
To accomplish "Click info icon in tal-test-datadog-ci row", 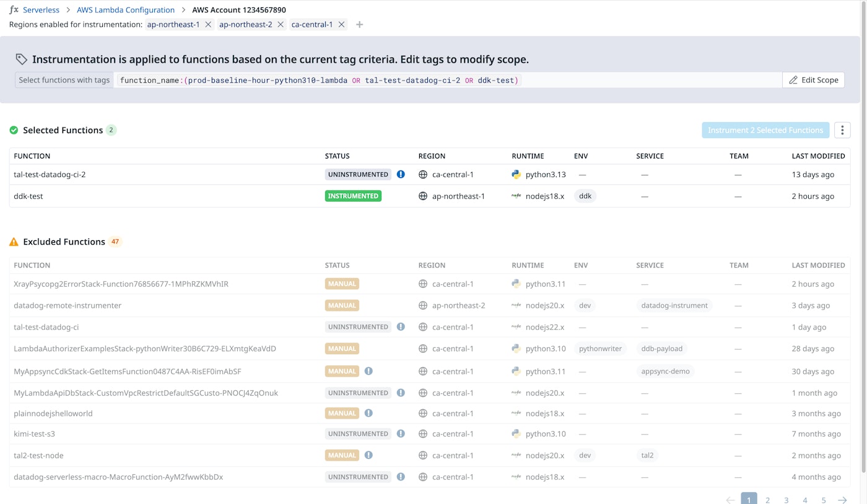I will [401, 327].
